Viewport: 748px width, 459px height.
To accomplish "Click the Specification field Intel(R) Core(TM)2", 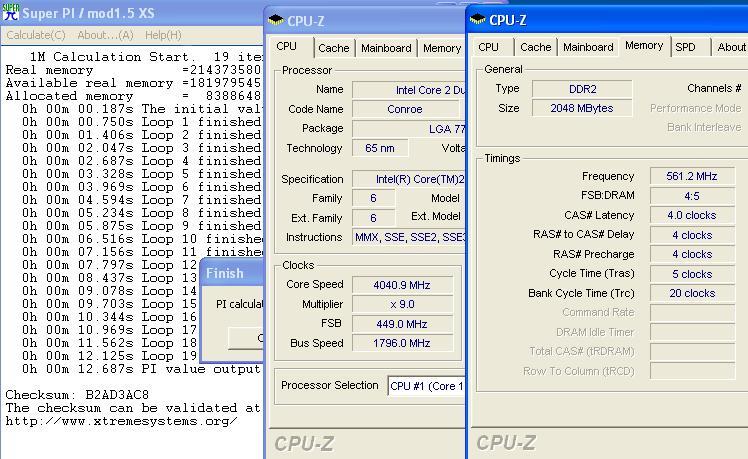I will 409,179.
